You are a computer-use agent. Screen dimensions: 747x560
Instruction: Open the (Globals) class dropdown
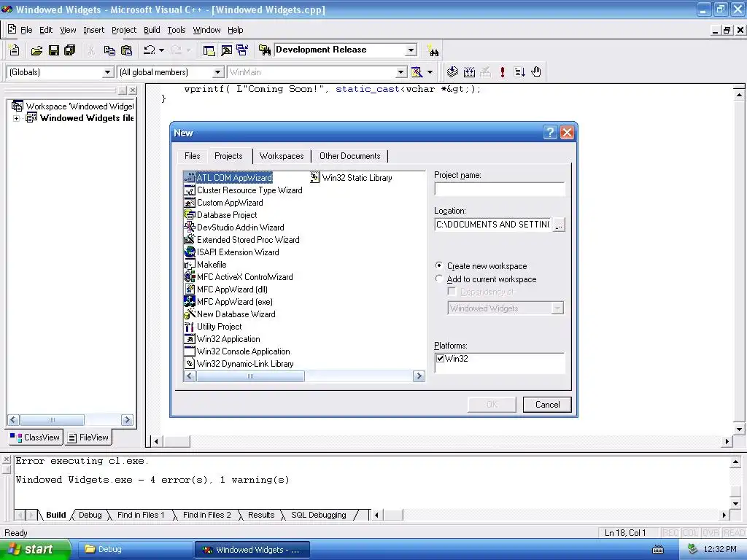click(x=108, y=72)
